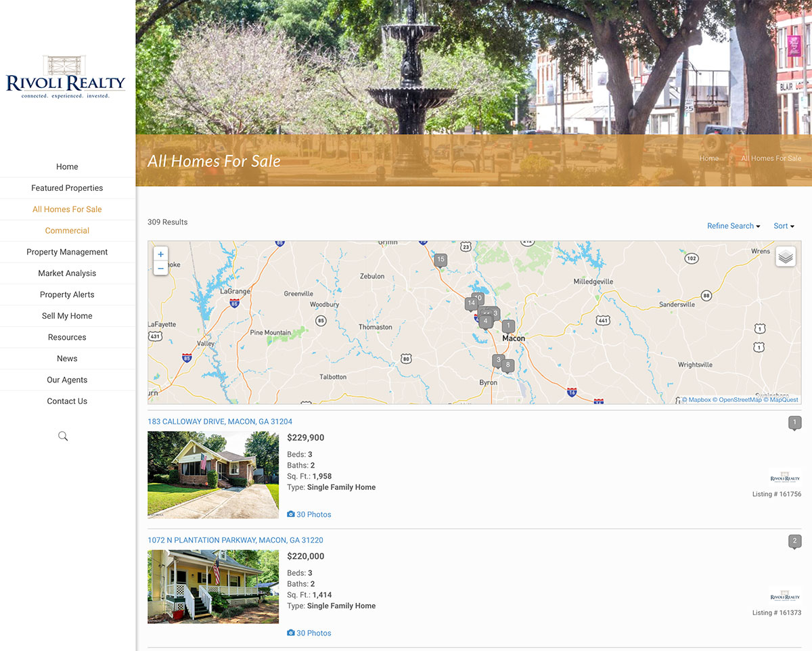Image resolution: width=812 pixels, height=651 pixels.
Task: Open the Refine Search dropdown
Action: (734, 226)
